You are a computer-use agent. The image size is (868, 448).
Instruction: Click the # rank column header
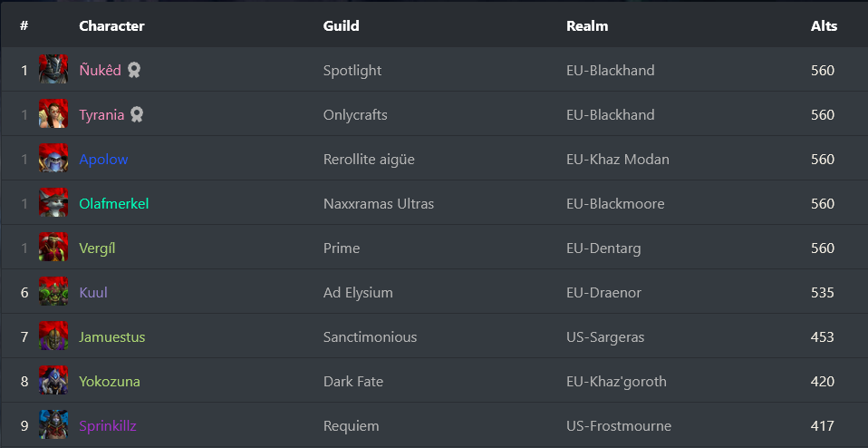[24, 25]
